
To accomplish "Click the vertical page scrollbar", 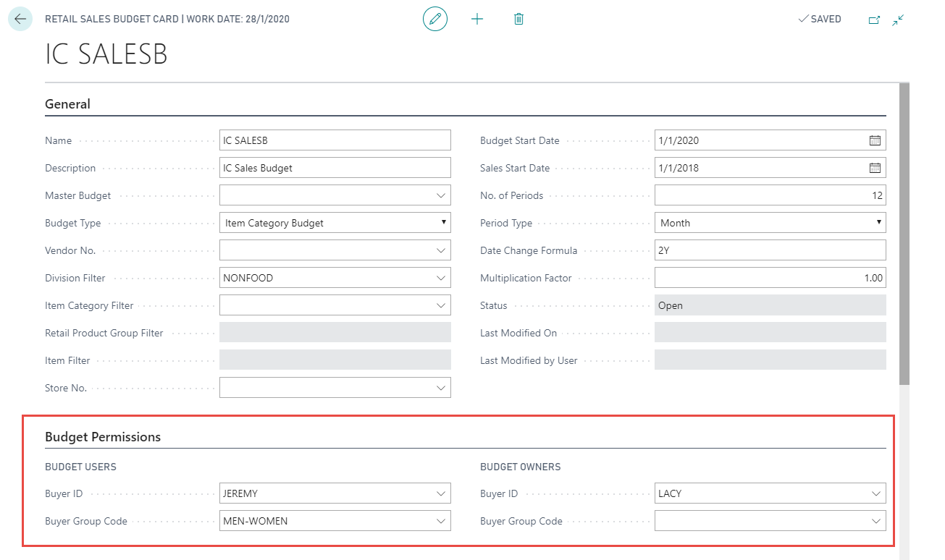I will click(904, 232).
